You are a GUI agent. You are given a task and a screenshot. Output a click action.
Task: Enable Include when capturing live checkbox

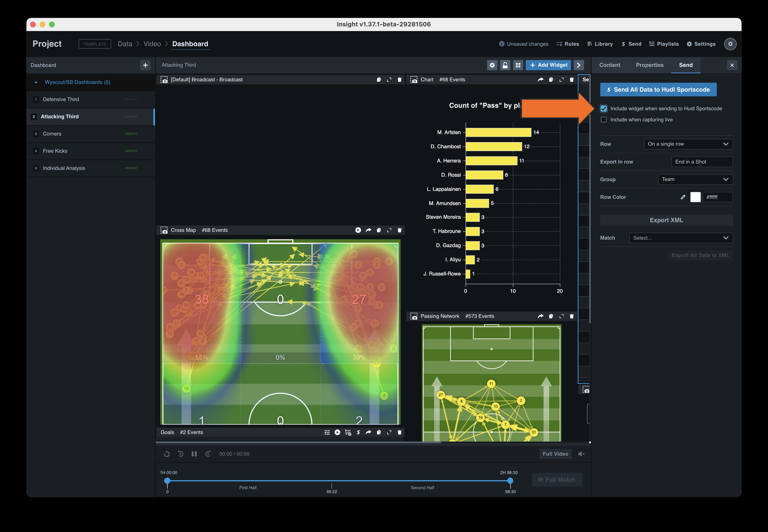click(x=604, y=120)
